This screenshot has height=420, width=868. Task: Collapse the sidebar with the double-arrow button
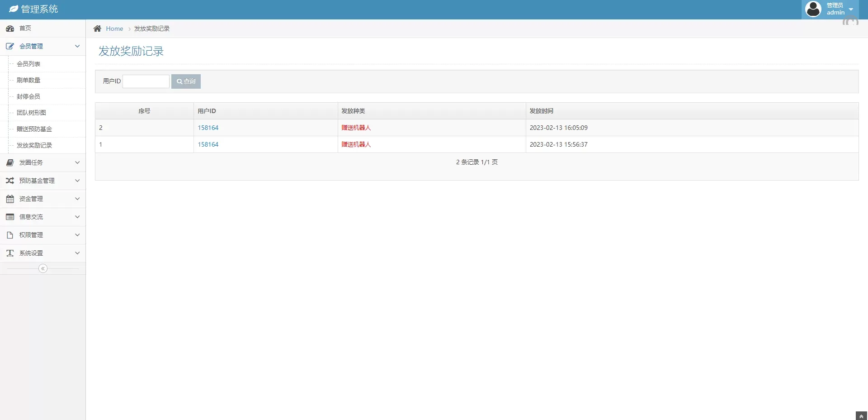click(x=43, y=269)
